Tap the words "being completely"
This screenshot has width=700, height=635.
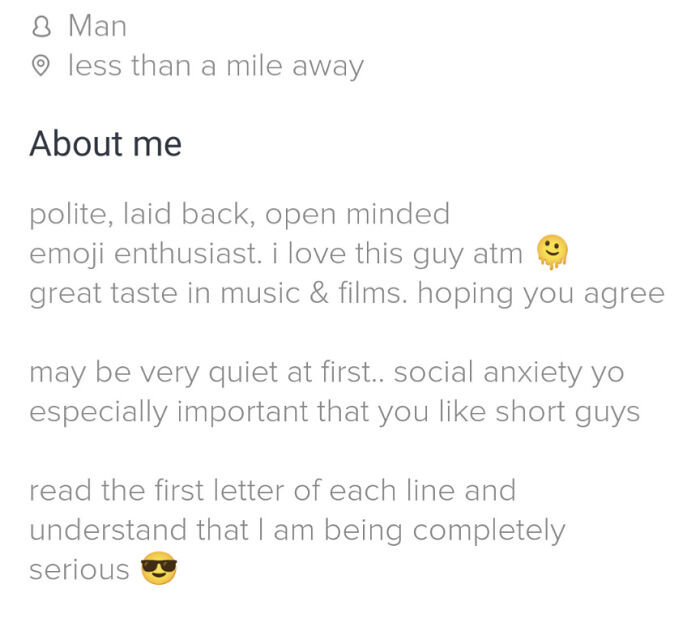pos(476,530)
